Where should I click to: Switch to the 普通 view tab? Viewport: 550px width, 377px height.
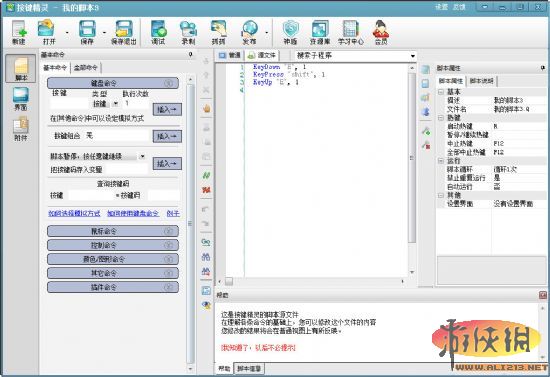coord(230,55)
